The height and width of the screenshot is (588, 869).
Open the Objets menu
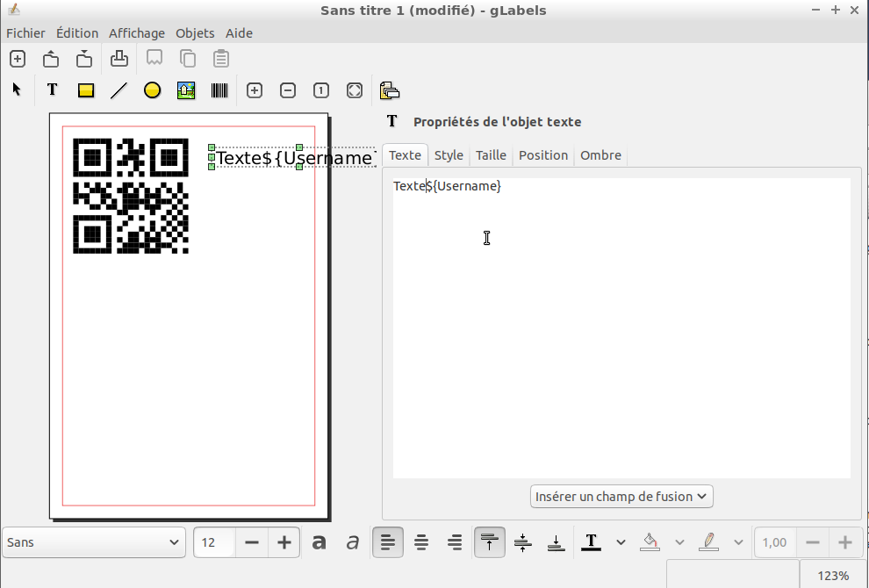pyautogui.click(x=195, y=33)
